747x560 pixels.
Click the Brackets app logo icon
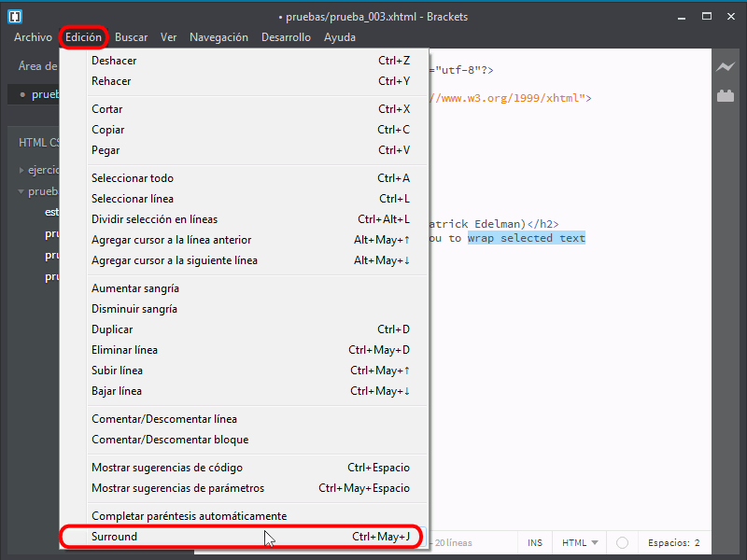tap(15, 17)
